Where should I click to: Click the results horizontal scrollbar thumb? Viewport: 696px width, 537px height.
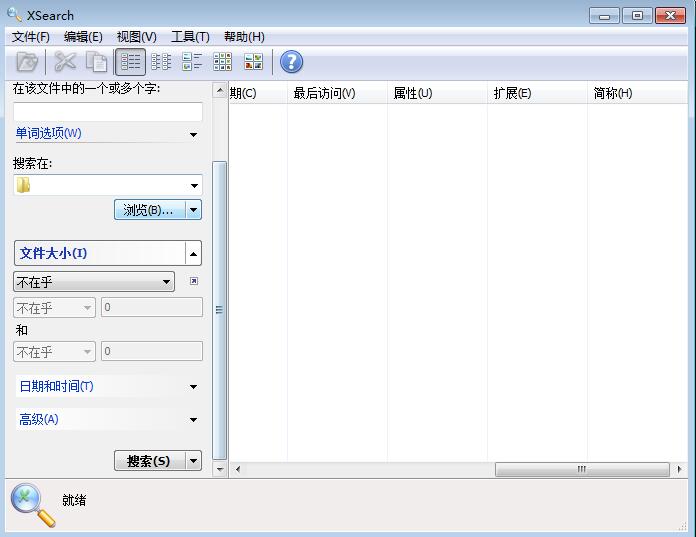pos(582,469)
